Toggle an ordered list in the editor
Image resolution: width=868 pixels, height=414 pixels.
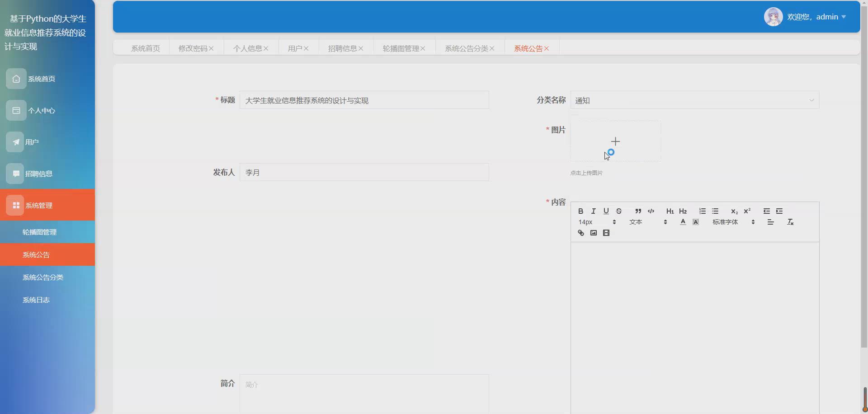702,211
